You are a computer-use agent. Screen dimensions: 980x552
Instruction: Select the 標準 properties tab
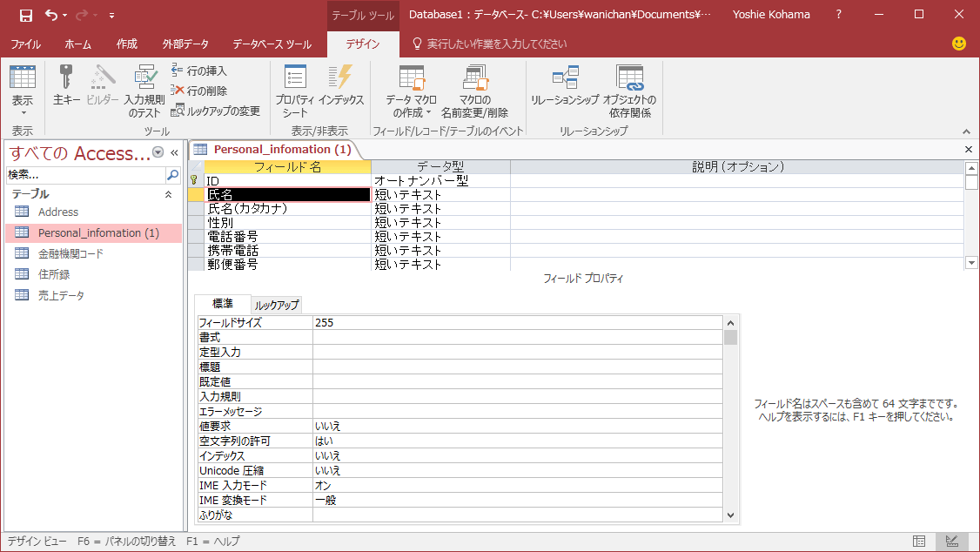(x=223, y=304)
